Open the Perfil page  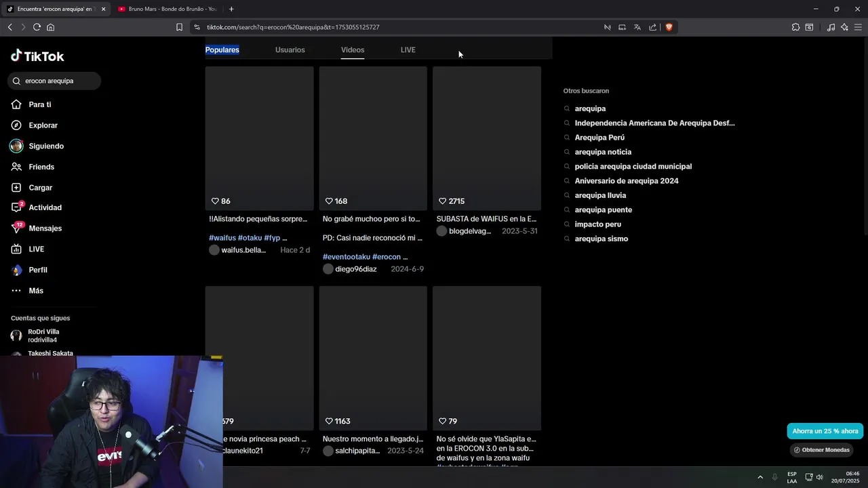click(29, 270)
